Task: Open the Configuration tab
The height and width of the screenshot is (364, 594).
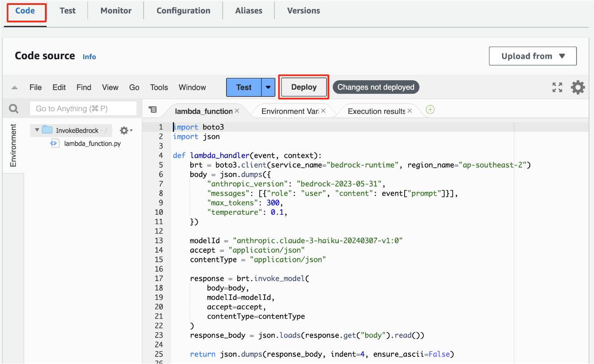Action: 183,10
